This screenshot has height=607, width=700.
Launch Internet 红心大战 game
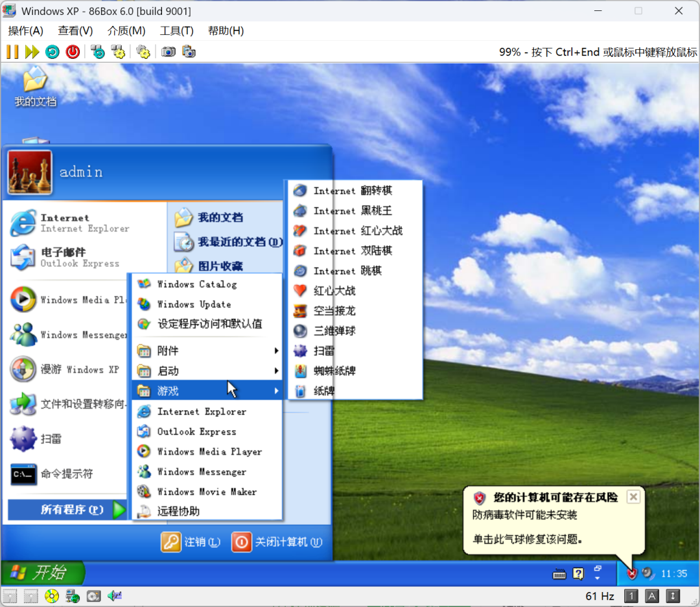[x=355, y=231]
